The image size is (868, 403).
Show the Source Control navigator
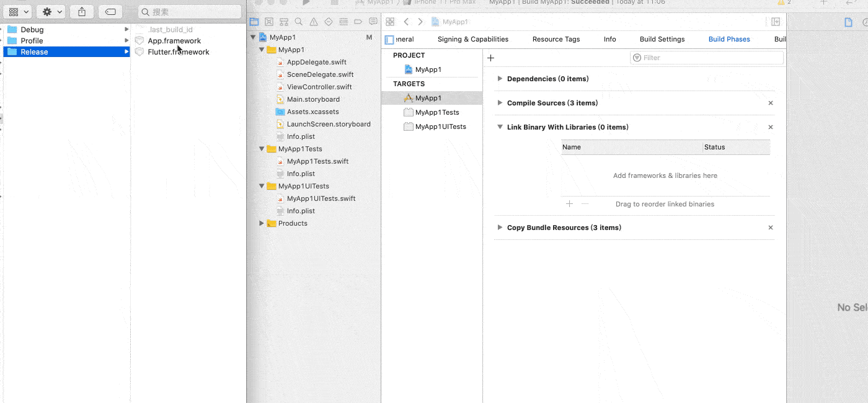point(269,22)
